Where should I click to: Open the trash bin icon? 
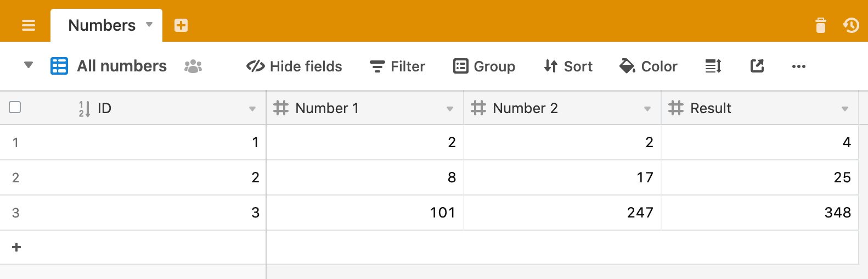[821, 25]
